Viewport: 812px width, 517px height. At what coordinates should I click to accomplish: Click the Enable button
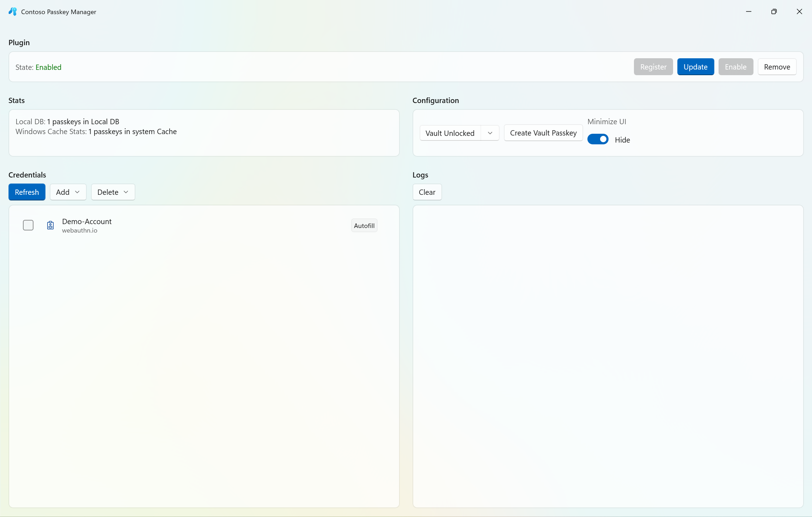[736, 67]
